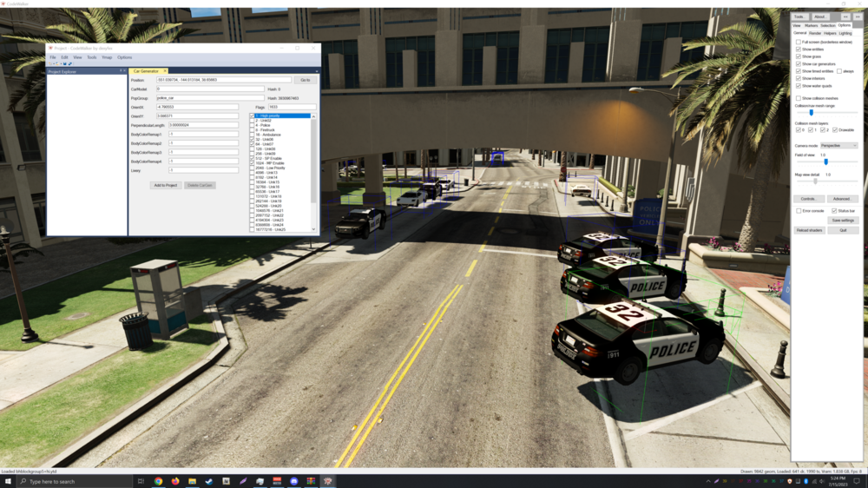868x488 pixels.
Task: Open Tools menu in Project window
Action: pyautogui.click(x=91, y=57)
